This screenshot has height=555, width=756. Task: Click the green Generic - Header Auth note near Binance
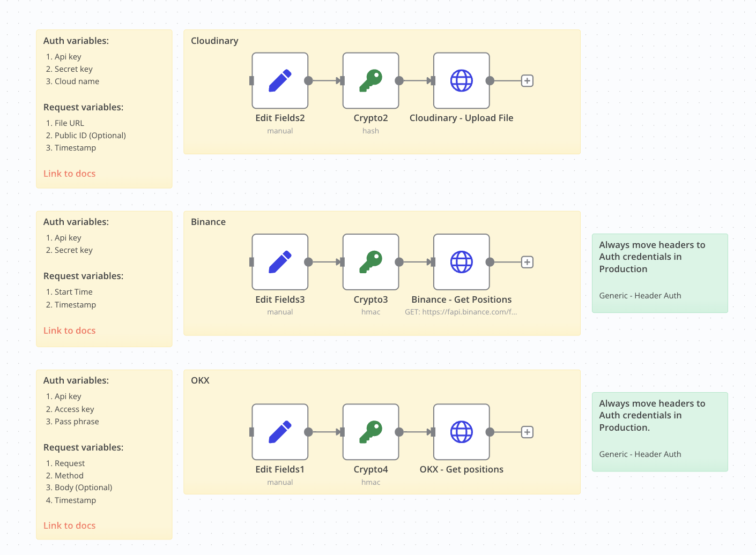[x=659, y=273]
